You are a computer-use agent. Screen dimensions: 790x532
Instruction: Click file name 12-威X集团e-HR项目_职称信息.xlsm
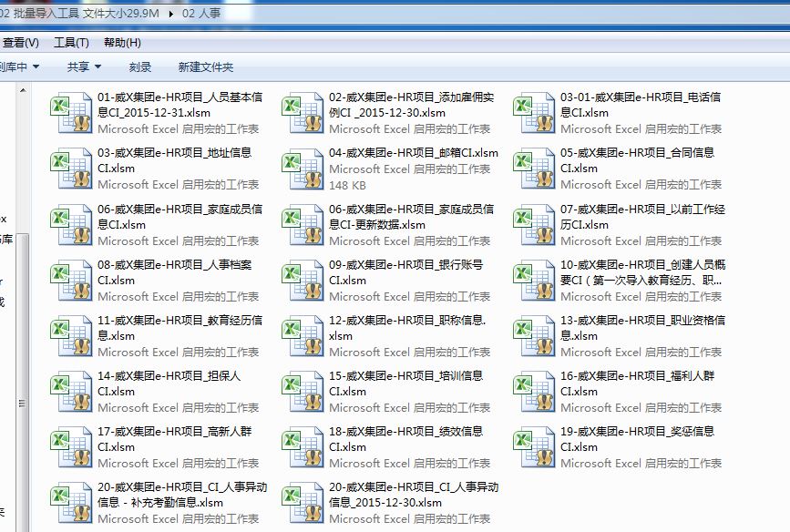coord(407,328)
